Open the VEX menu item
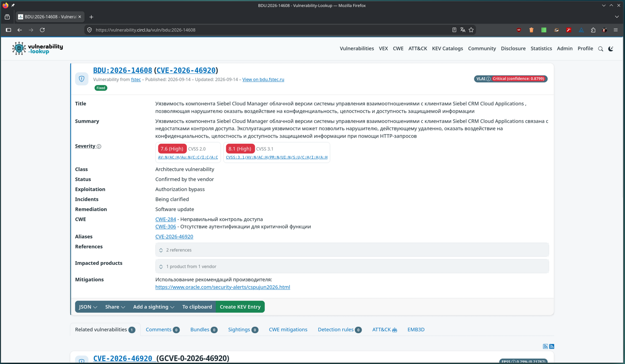Image resolution: width=625 pixels, height=364 pixels. pos(383,49)
